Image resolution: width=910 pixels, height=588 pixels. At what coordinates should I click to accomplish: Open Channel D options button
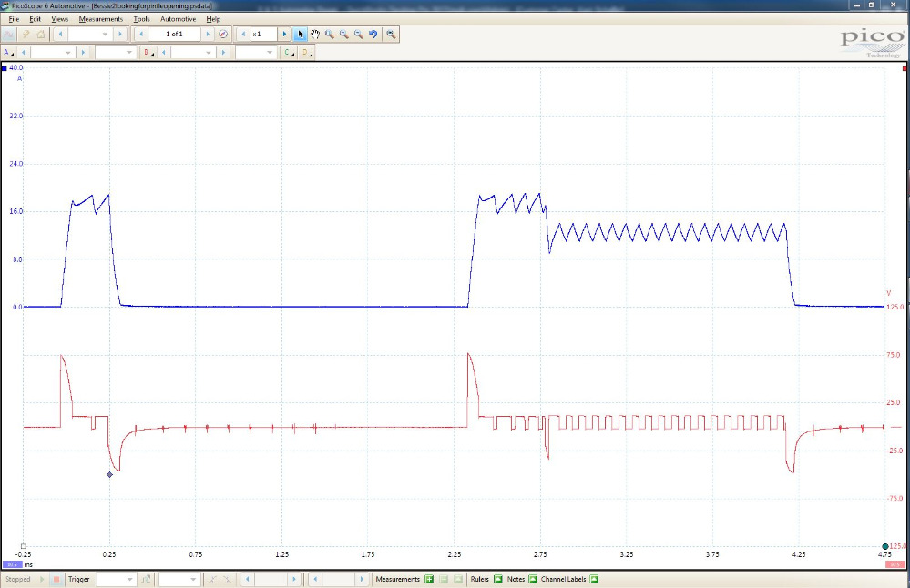tap(307, 53)
